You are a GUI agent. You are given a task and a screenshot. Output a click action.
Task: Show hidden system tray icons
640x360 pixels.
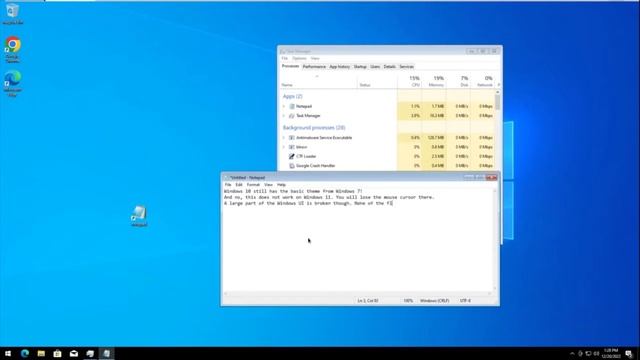coord(572,353)
